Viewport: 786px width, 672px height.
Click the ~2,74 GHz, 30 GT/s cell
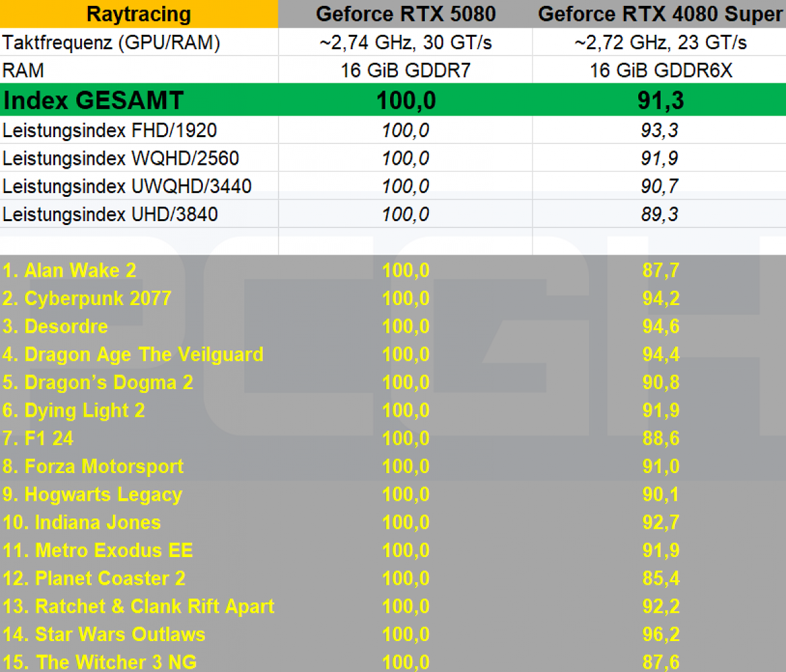coord(406,42)
